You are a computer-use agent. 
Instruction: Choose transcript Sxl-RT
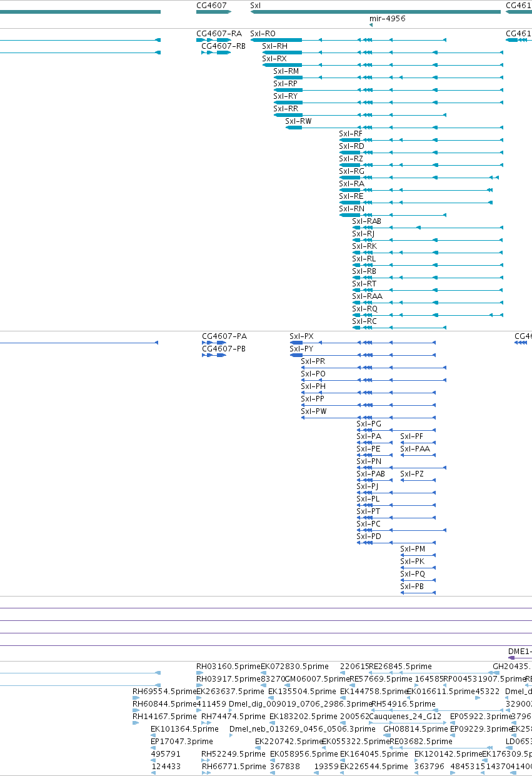(x=364, y=284)
